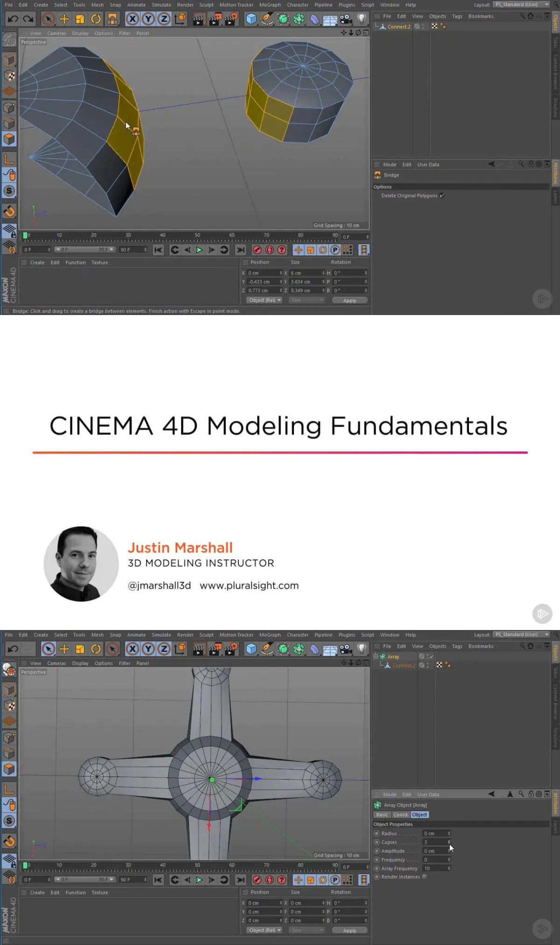
Task: Click the Array Frequency stepper arrows
Action: click(x=449, y=868)
